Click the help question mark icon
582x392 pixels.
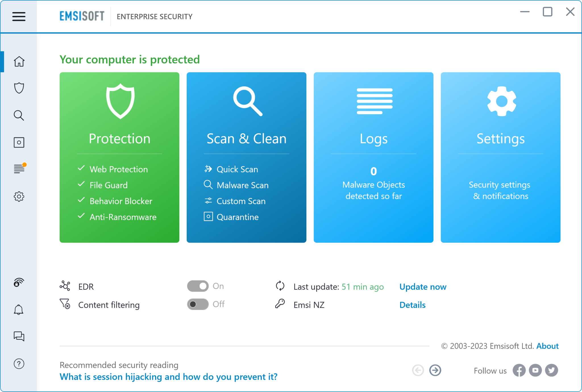pos(19,364)
